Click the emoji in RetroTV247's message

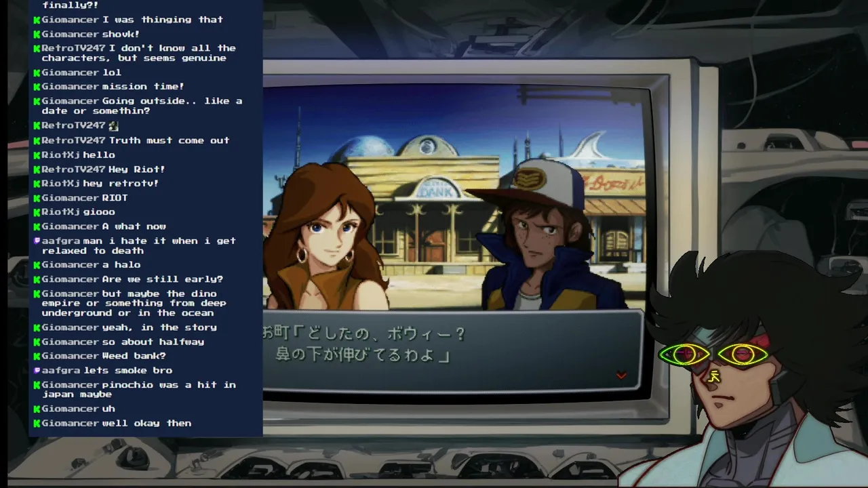point(113,125)
